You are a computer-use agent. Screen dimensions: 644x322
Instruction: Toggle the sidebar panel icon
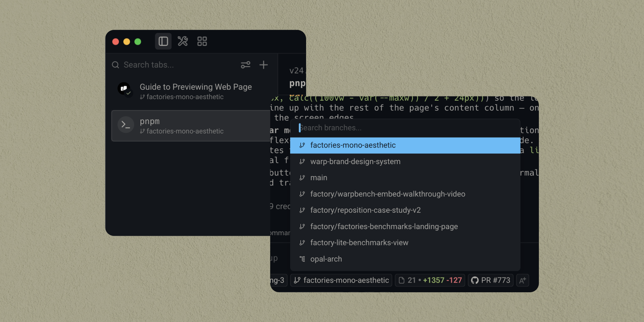(x=163, y=41)
